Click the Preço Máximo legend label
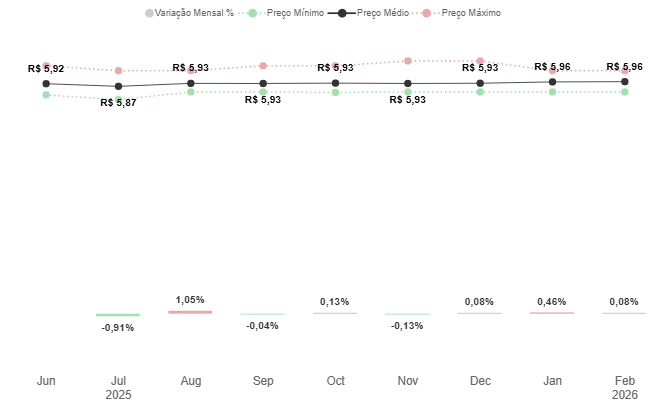The image size is (672, 407). pos(470,13)
